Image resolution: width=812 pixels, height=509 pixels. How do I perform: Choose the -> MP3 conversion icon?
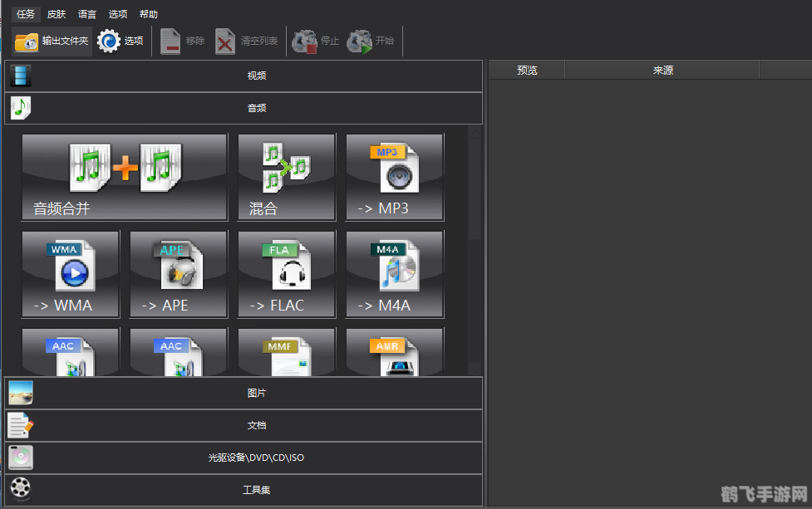[395, 177]
